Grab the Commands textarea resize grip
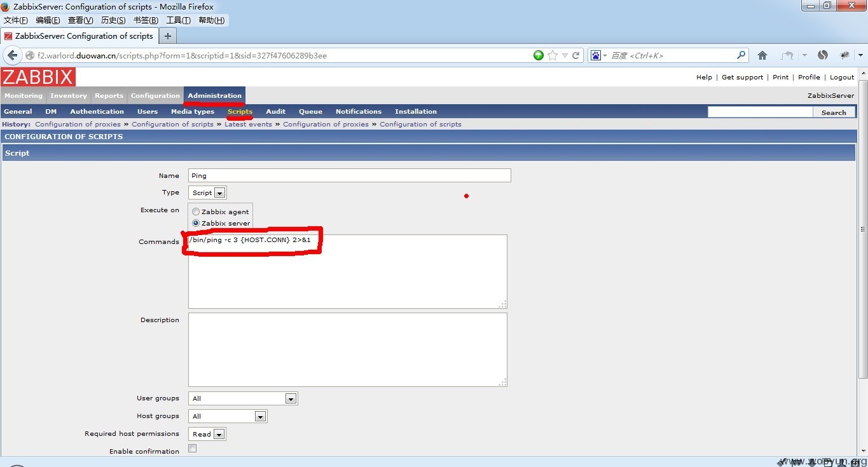This screenshot has width=868, height=467. [503, 304]
